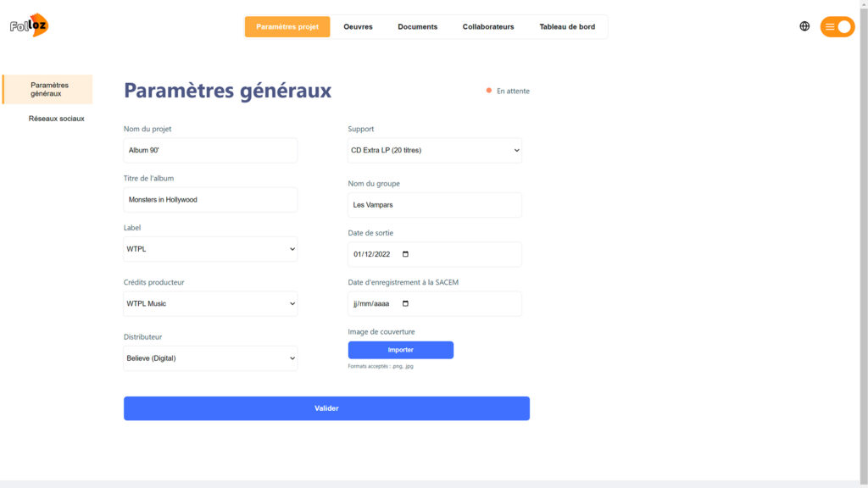Toggle the orange menu switch
Image resolution: width=868 pixels, height=488 pixels.
tap(837, 26)
